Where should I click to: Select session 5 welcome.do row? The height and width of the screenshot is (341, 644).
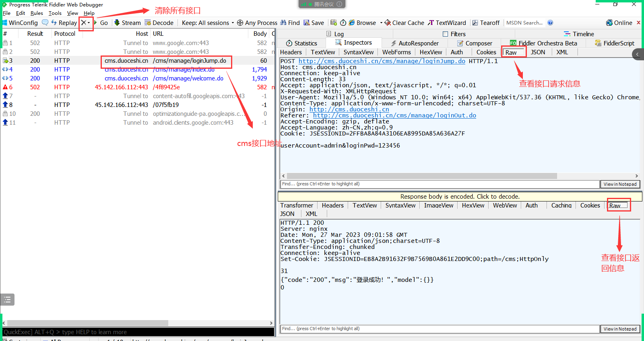pyautogui.click(x=138, y=78)
